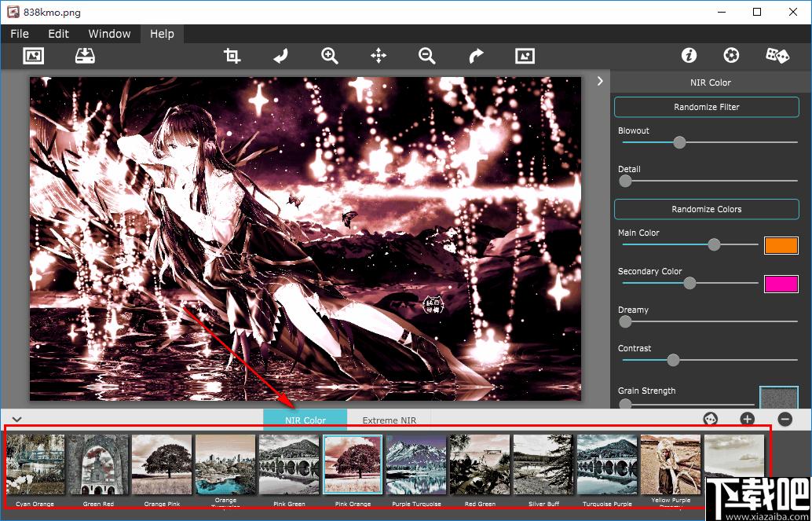Switch to the NIR Color tab
The height and width of the screenshot is (521, 812).
(x=305, y=420)
